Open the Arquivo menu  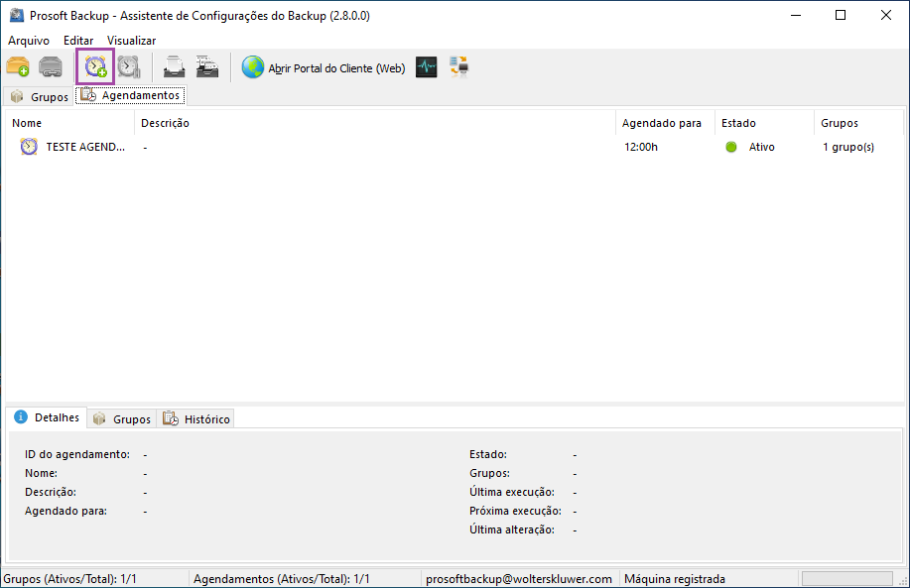pos(29,41)
